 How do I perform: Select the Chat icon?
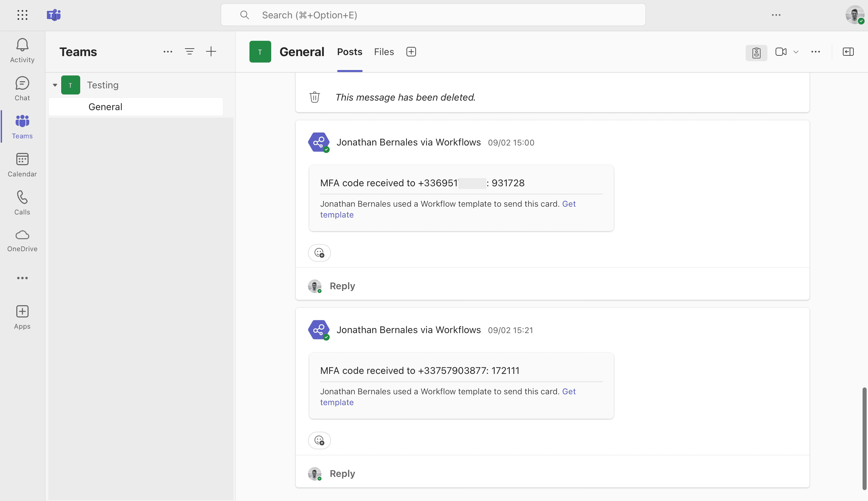click(x=22, y=88)
